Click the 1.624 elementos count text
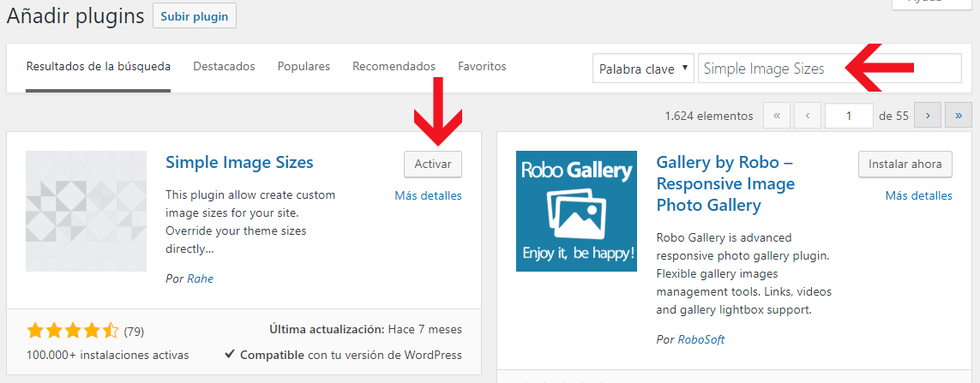980x383 pixels. tap(709, 116)
